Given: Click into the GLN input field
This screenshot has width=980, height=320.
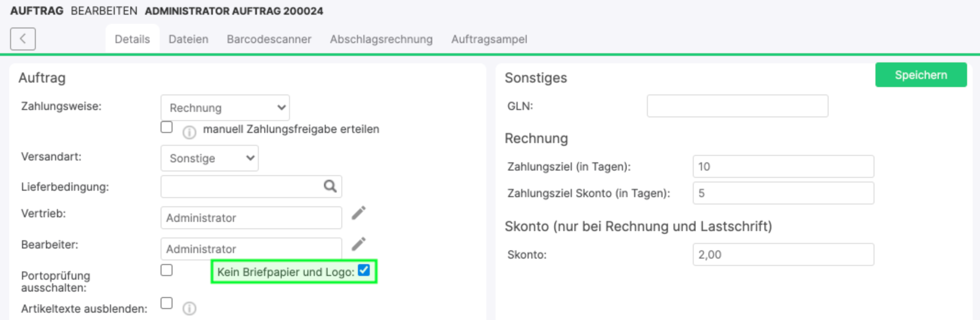Looking at the screenshot, I should 737,106.
